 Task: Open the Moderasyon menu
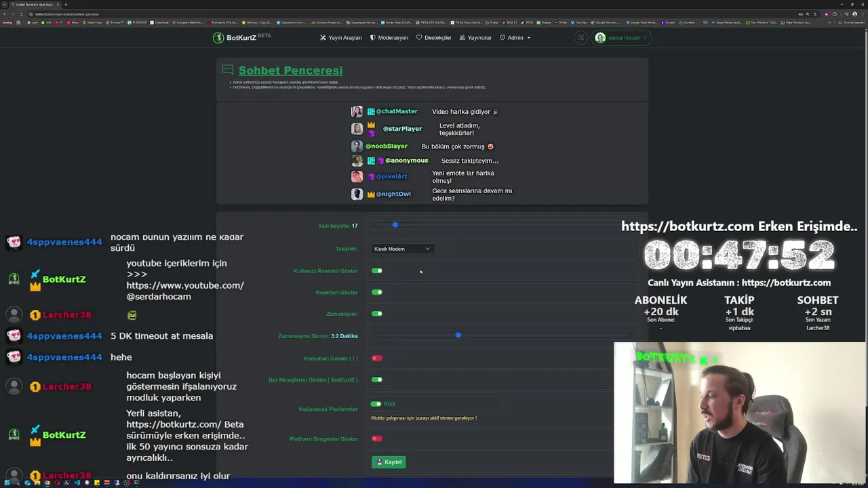coord(389,38)
